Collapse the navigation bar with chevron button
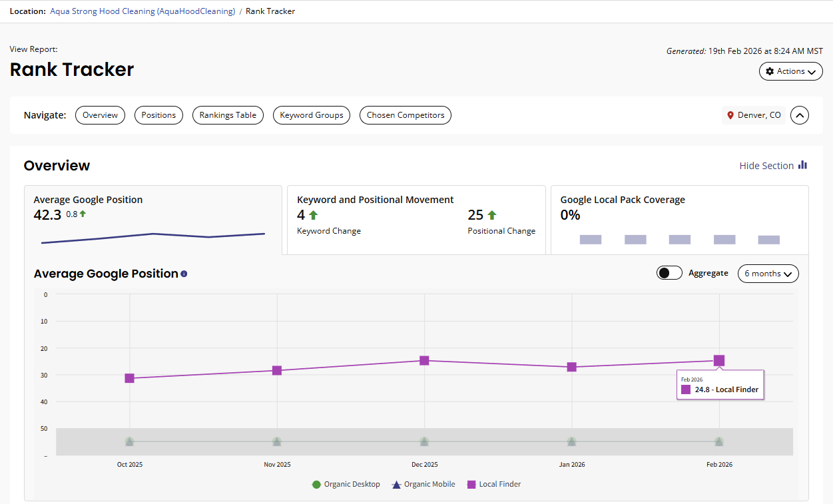 tap(800, 115)
